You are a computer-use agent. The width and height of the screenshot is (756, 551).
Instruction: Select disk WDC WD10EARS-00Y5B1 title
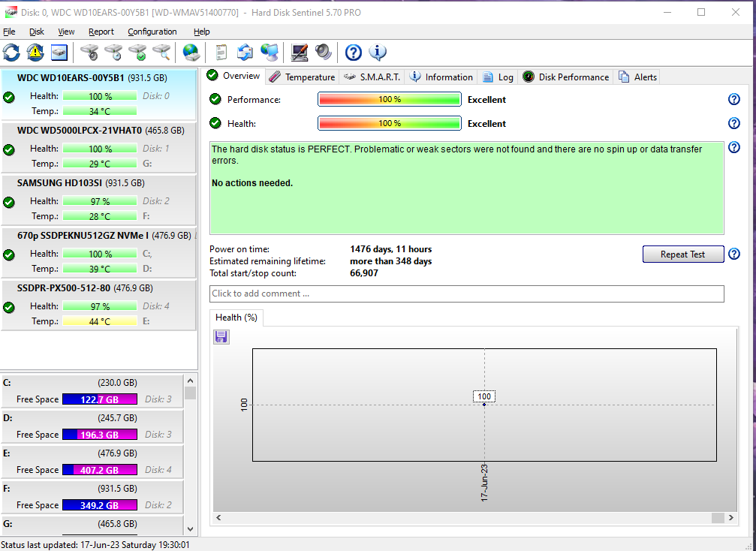71,77
